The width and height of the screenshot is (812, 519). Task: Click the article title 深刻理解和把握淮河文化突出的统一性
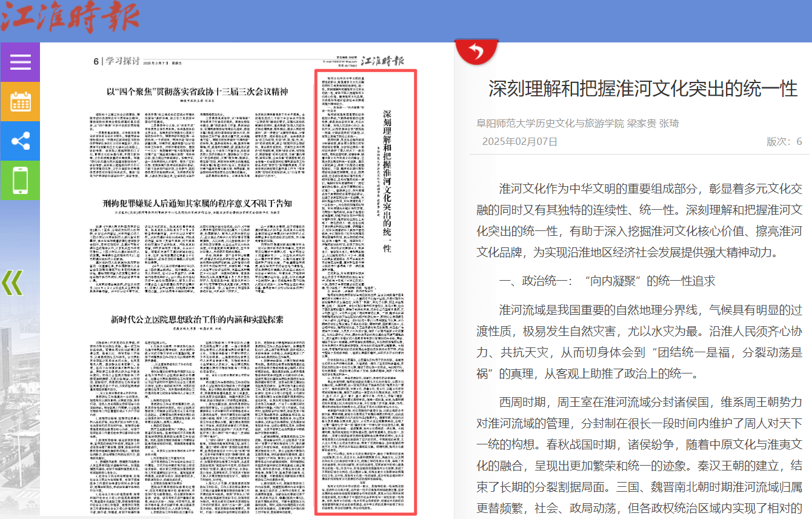pos(643,89)
